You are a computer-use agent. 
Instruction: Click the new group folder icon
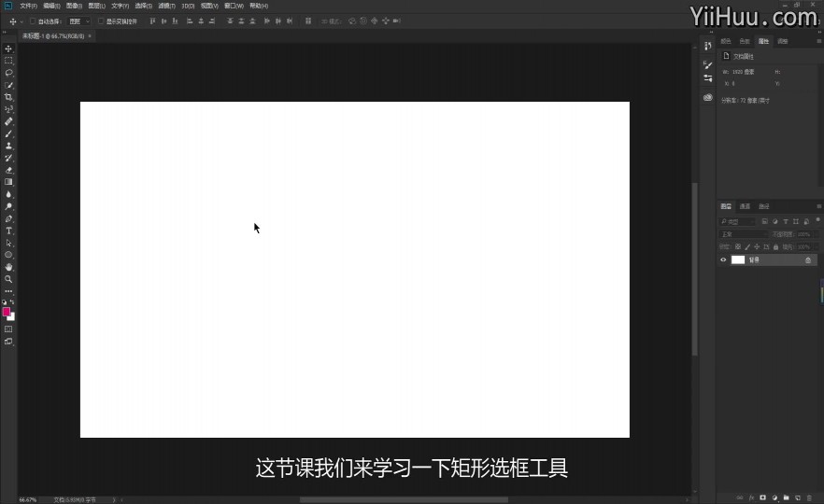(x=787, y=497)
